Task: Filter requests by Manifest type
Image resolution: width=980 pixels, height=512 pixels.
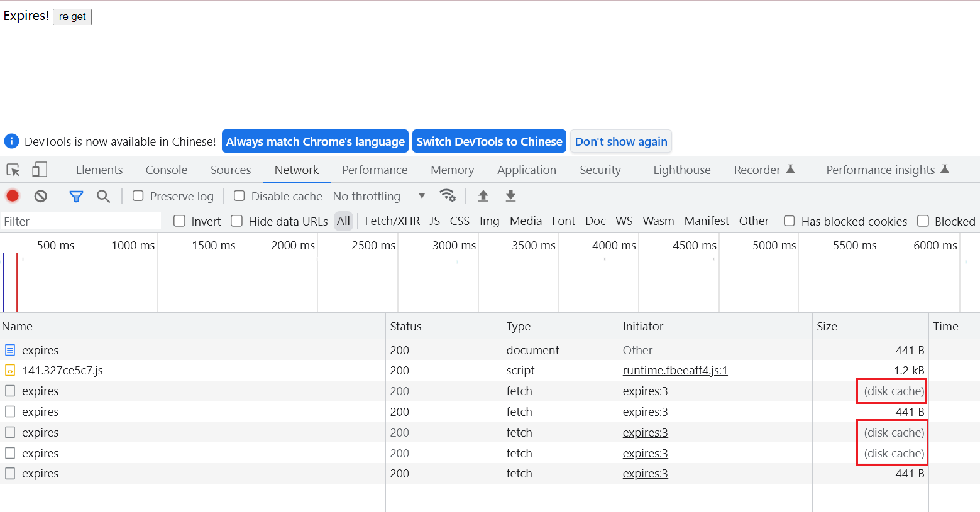Action: pos(707,221)
